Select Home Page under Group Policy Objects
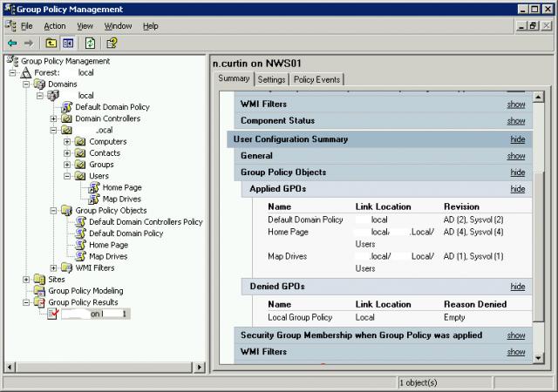The image size is (558, 392). pos(108,245)
